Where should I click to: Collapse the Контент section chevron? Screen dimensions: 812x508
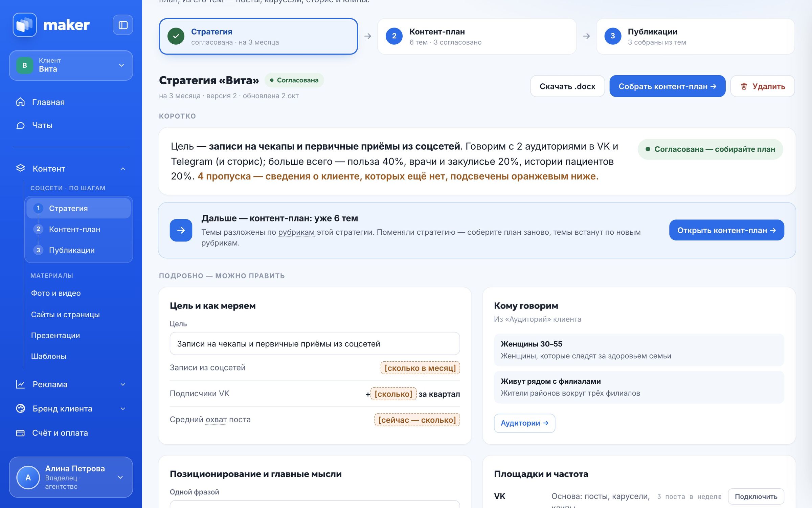point(123,169)
